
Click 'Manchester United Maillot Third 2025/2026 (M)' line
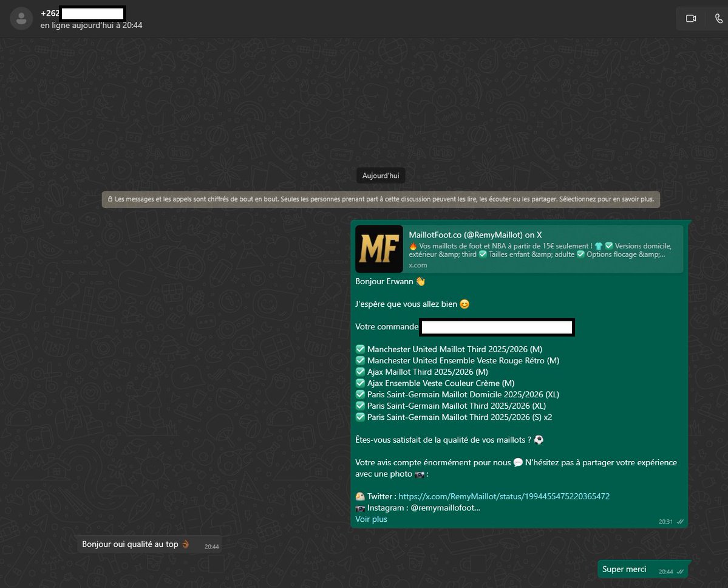pyautogui.click(x=449, y=349)
